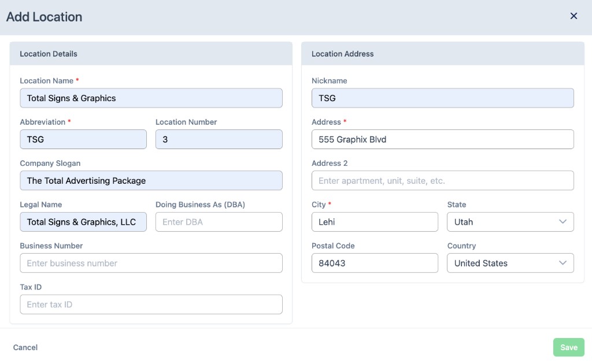Cancel adding the location
592x364 pixels.
click(25, 347)
